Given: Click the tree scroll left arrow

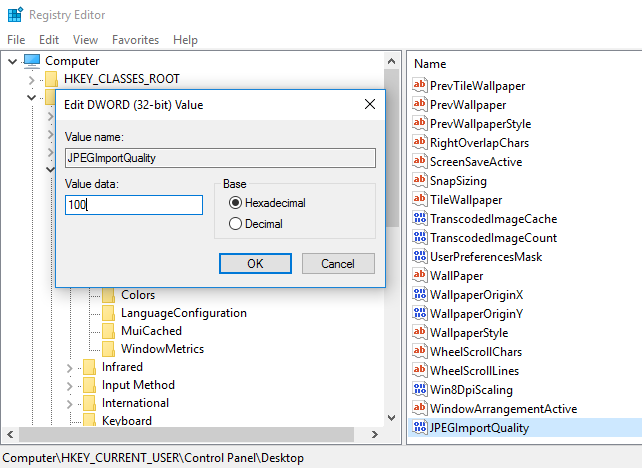Looking at the screenshot, I should tap(10, 434).
